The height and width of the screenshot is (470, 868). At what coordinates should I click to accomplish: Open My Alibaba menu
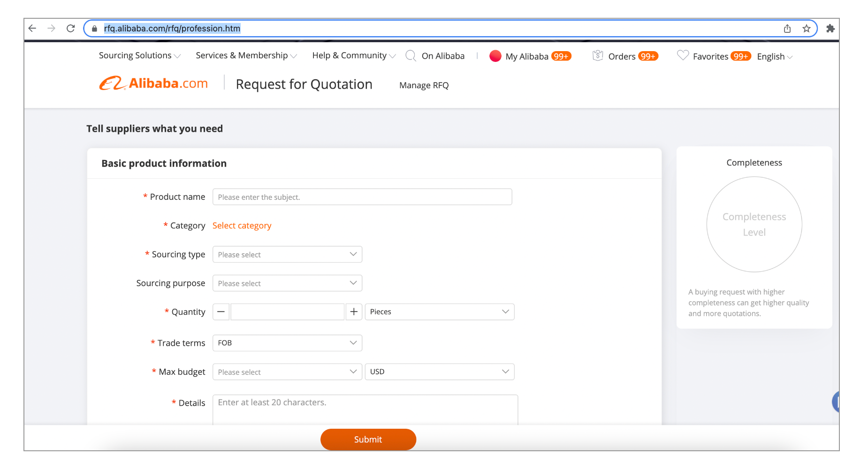pyautogui.click(x=527, y=56)
